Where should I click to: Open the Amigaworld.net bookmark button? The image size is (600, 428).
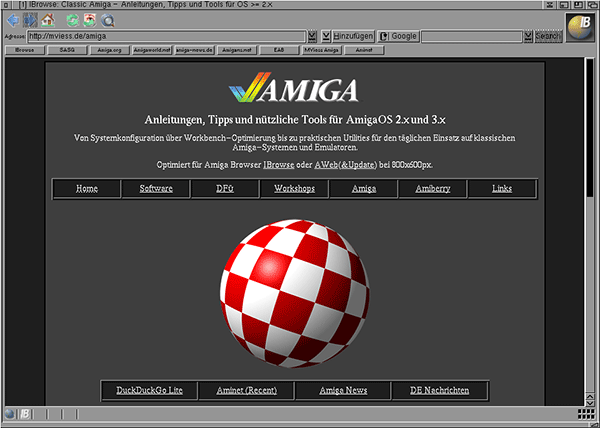(x=152, y=50)
